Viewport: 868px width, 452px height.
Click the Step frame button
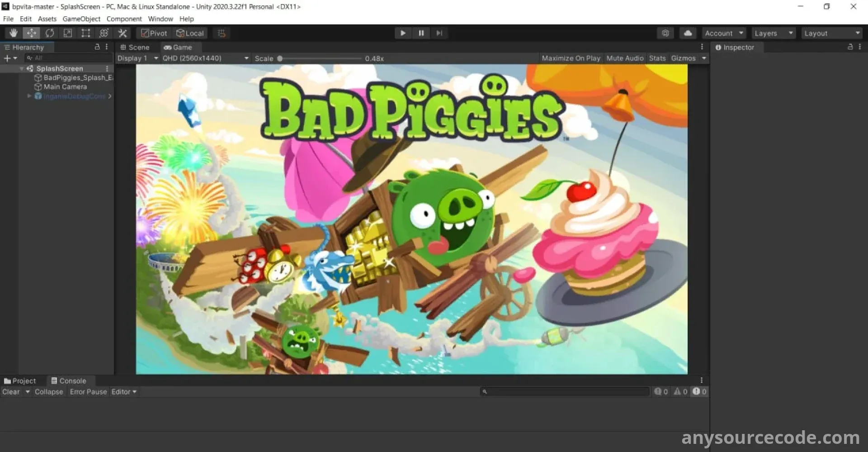click(439, 33)
